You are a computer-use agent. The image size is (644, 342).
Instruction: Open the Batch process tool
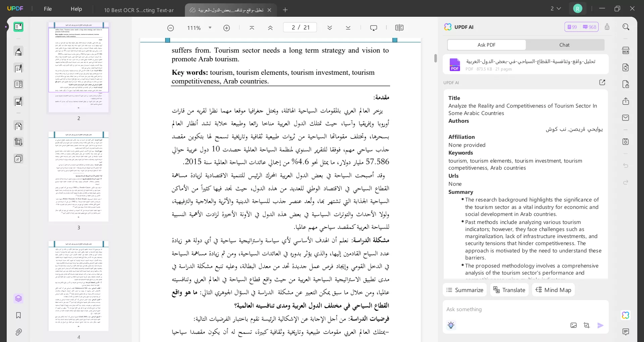pos(18,158)
